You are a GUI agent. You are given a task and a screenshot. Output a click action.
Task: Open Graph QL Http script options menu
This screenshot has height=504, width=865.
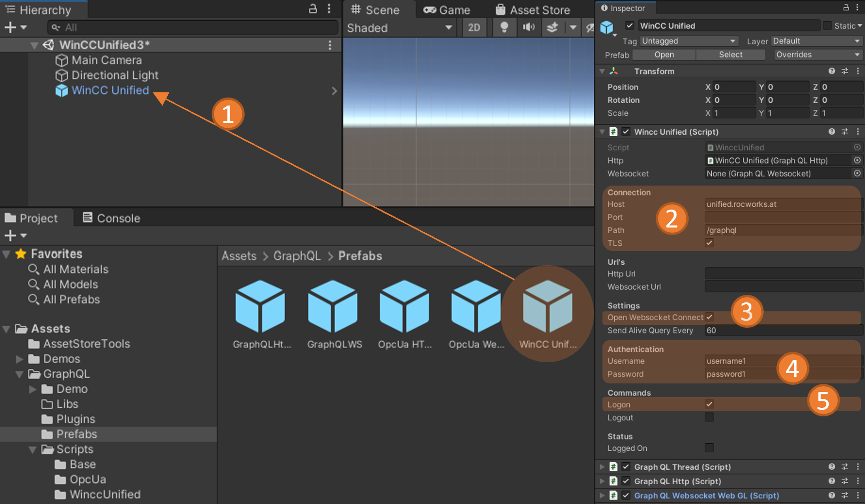coord(858,481)
